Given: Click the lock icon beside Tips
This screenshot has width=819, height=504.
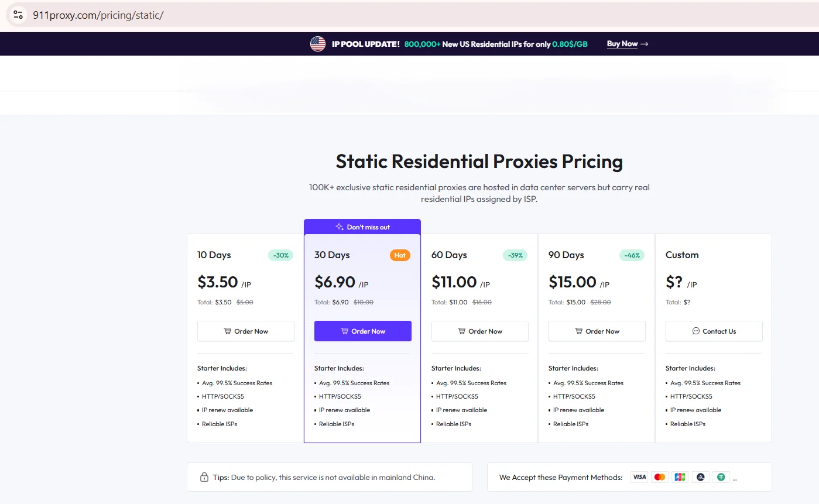Looking at the screenshot, I should pyautogui.click(x=204, y=477).
